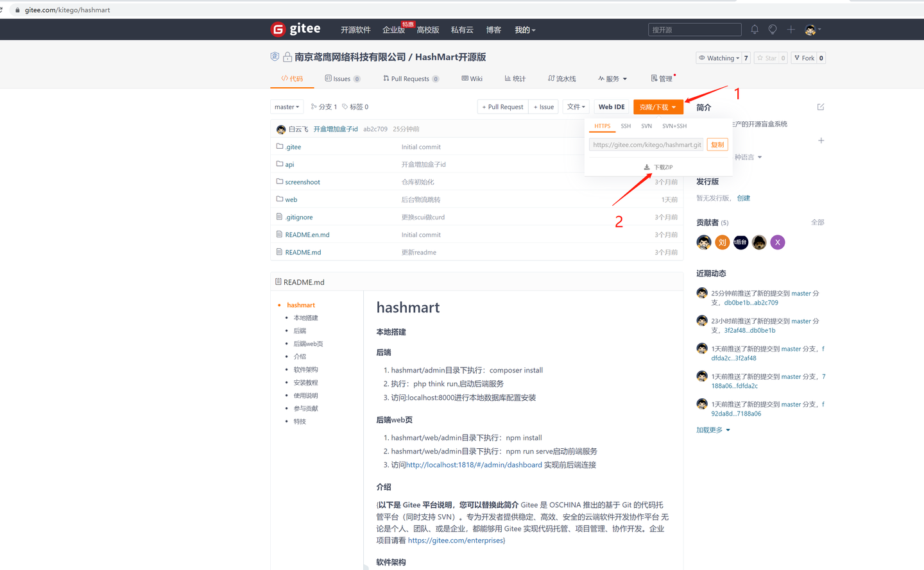Open the Issues tab
The height and width of the screenshot is (570, 924).
[339, 78]
